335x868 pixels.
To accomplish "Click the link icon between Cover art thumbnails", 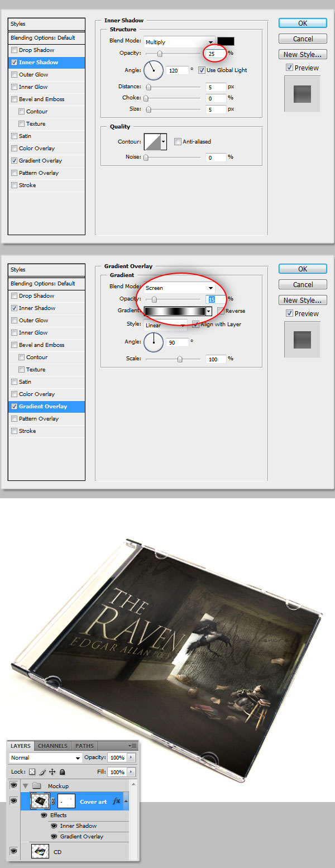I will (x=54, y=802).
